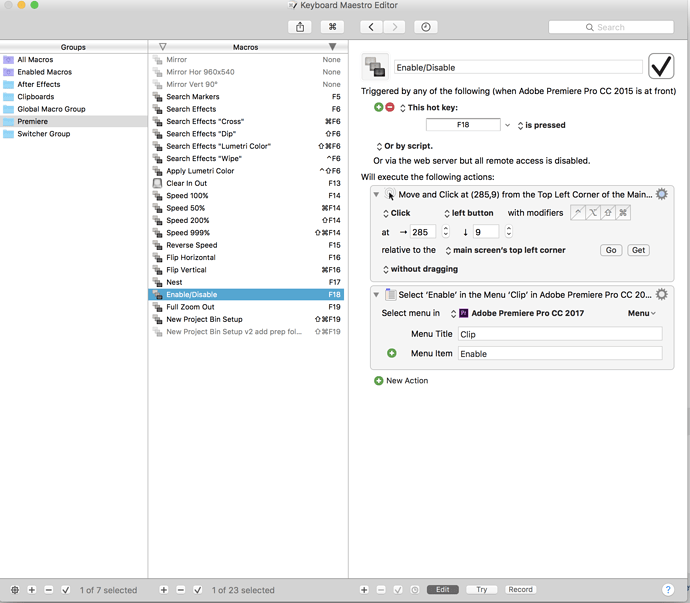Screen dimensions: 690x603
Task: Select the Flip Horizontal macro
Action: (246, 257)
